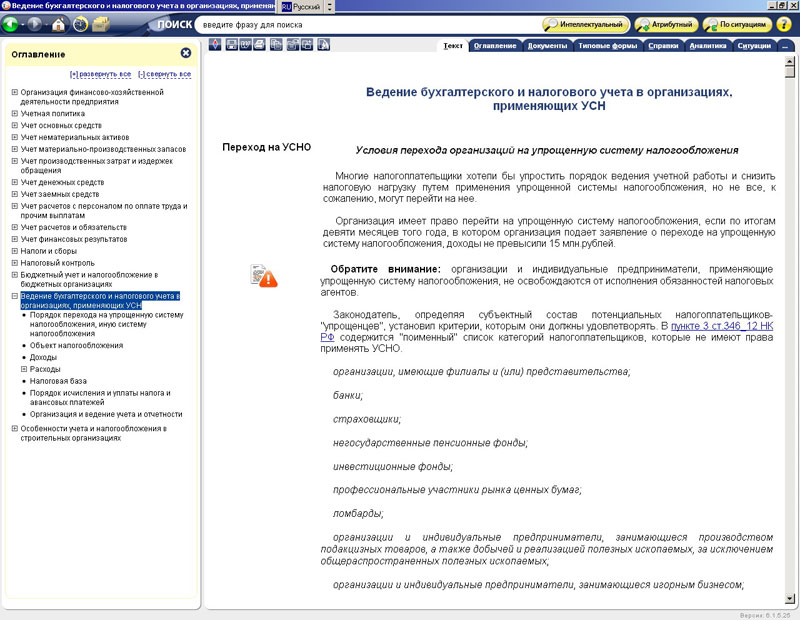
Task: Click the Save floppy disk icon
Action: click(x=231, y=45)
